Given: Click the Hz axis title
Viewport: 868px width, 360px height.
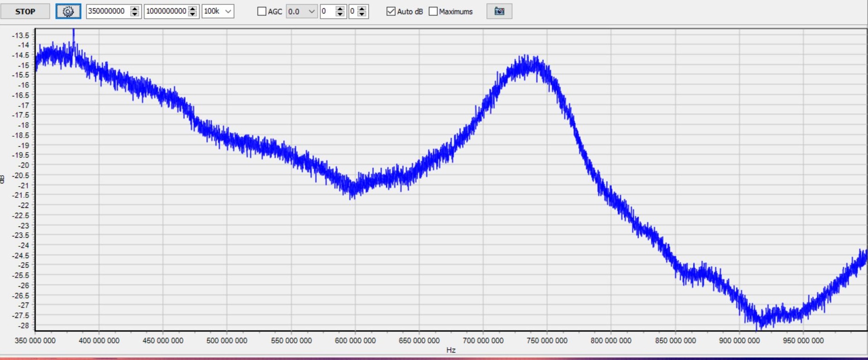Looking at the screenshot, I should (x=451, y=350).
